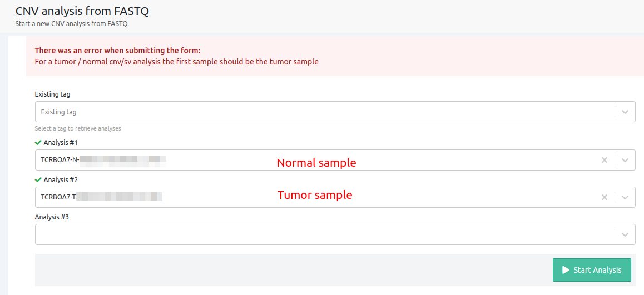Expand the Analysis #3 dropdown chevron
Screen dimensions: 644x295
(x=625, y=234)
